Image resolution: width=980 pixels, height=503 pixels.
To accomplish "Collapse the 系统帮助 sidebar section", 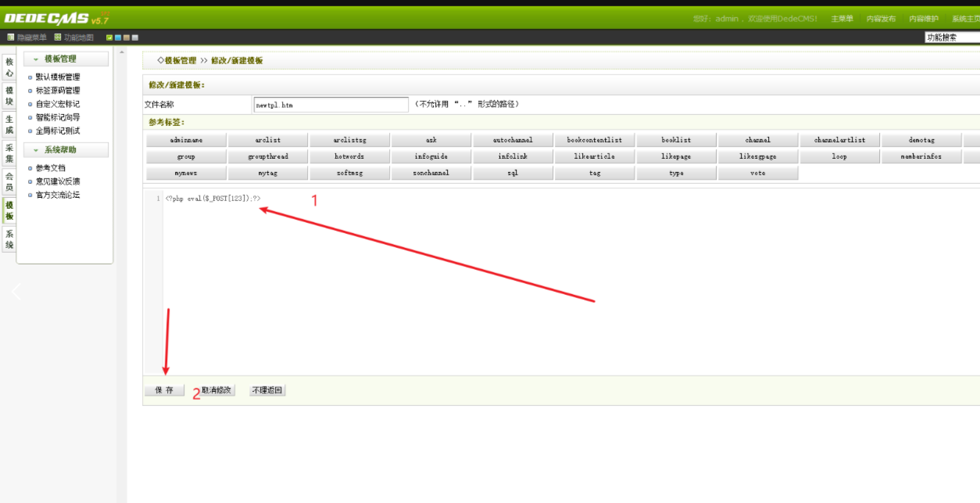I will coord(66,150).
